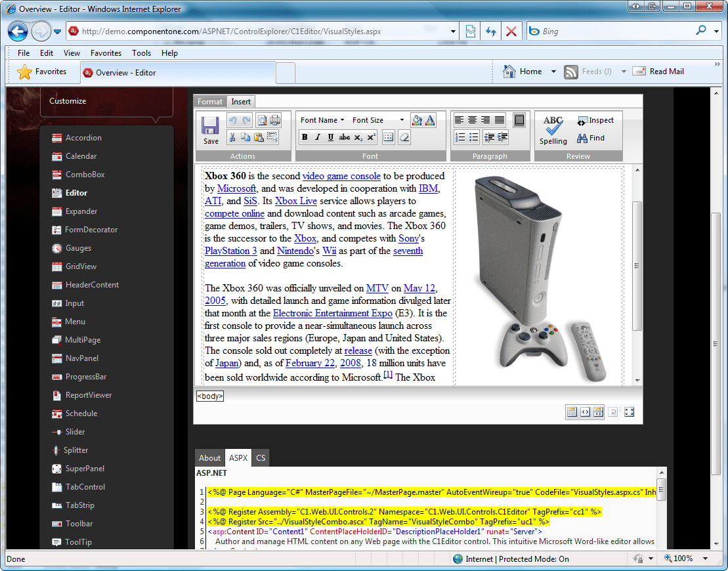The width and height of the screenshot is (728, 571).
Task: Toggle Strikethrough formatting
Action: pos(345,137)
